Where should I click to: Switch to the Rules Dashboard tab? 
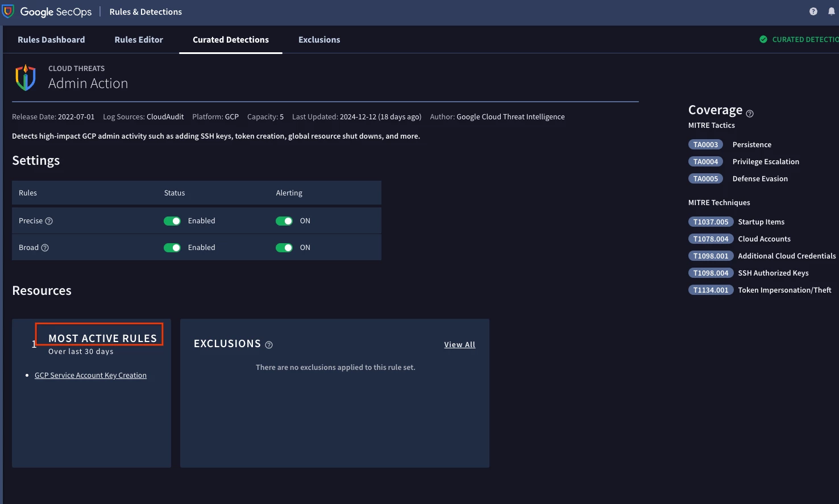(51, 40)
